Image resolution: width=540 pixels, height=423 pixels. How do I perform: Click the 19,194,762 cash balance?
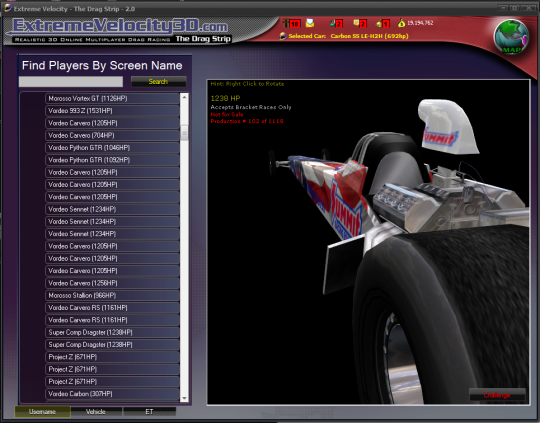tap(420, 23)
